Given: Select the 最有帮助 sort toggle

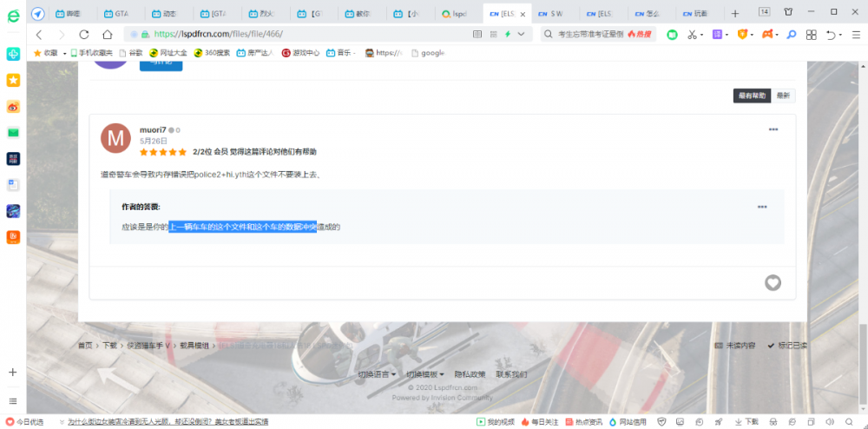Looking at the screenshot, I should point(752,96).
